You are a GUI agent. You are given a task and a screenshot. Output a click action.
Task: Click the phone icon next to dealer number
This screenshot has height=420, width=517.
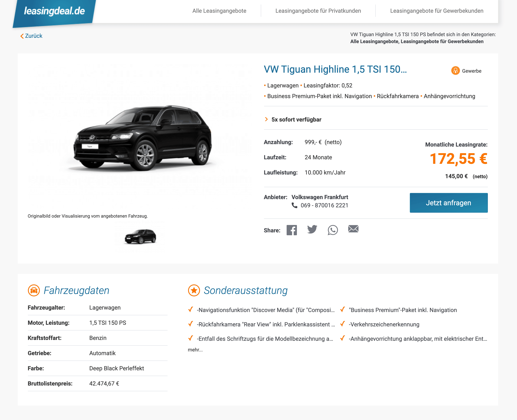(x=294, y=205)
